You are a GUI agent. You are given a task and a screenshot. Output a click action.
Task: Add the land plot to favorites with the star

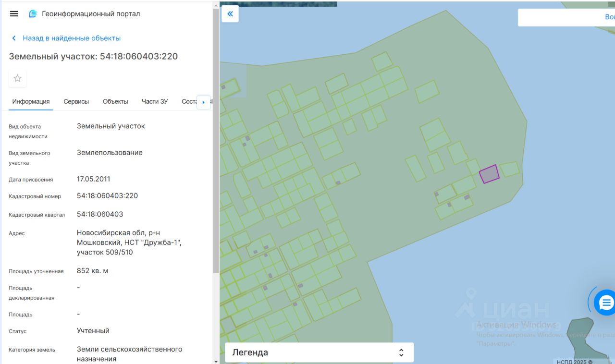pyautogui.click(x=18, y=78)
